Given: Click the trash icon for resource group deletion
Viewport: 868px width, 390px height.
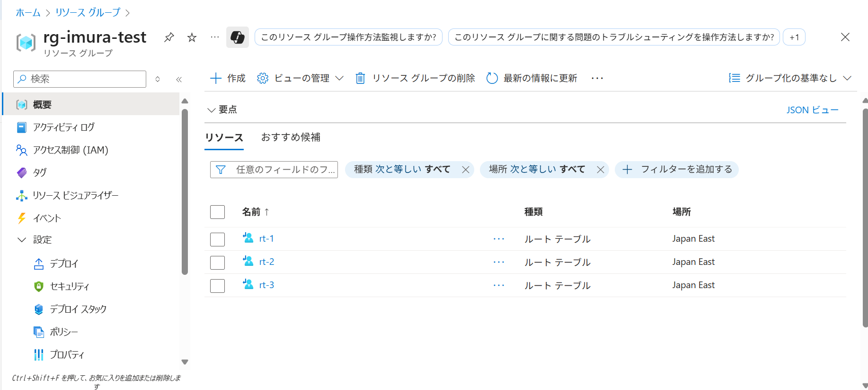Looking at the screenshot, I should click(360, 78).
